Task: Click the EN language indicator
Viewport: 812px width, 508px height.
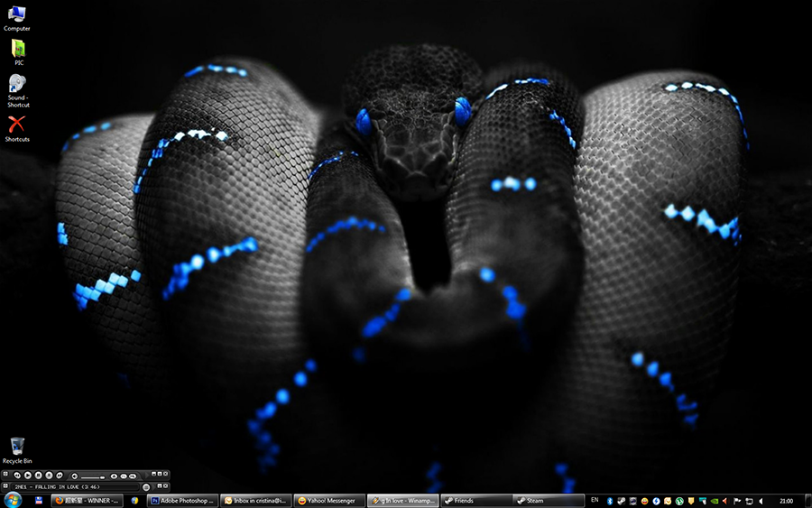Action: [595, 500]
